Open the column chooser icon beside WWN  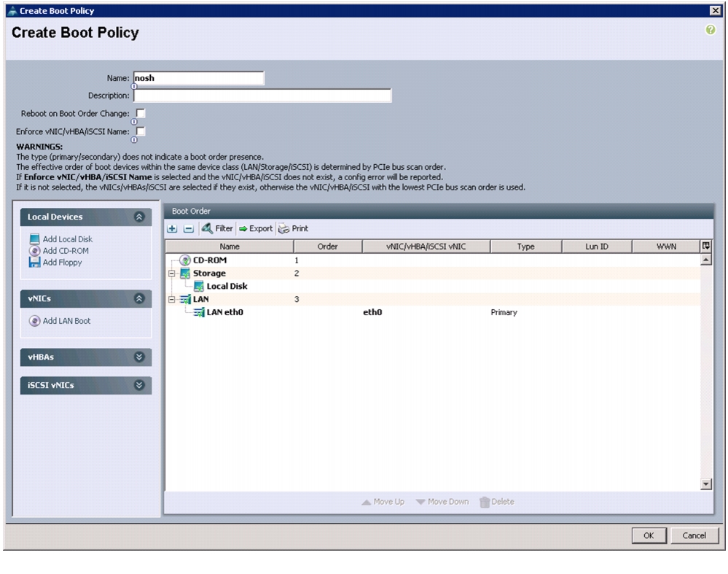705,247
